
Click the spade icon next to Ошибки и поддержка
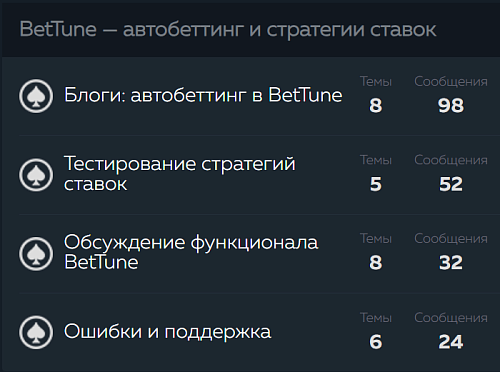(36, 332)
